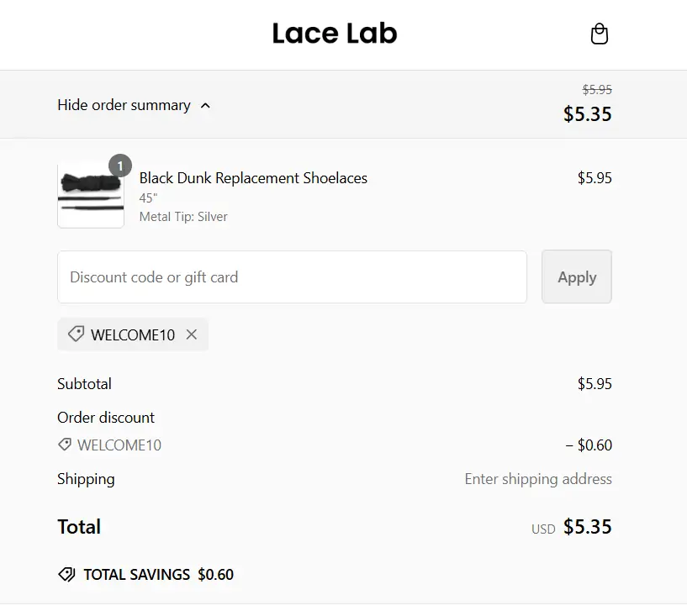This screenshot has height=616, width=687.
Task: Click the quantity badge on the product image
Action: (120, 166)
